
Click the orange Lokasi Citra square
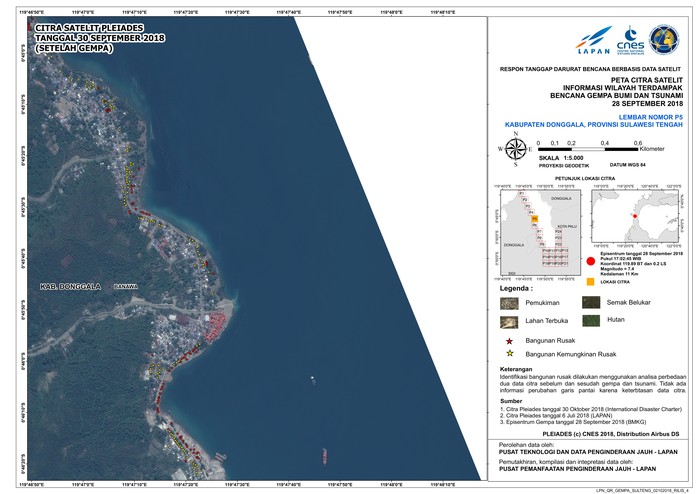click(x=590, y=282)
